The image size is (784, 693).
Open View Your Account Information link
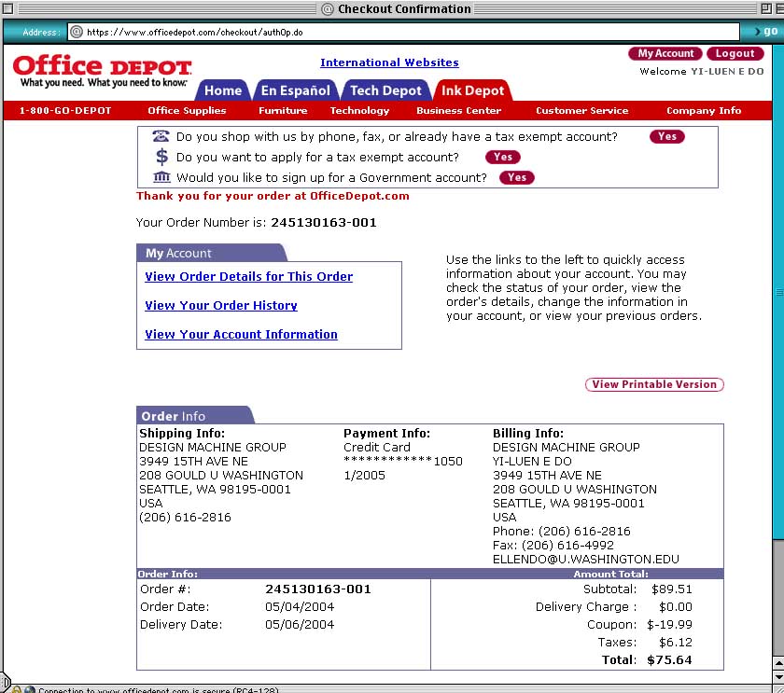tap(241, 334)
